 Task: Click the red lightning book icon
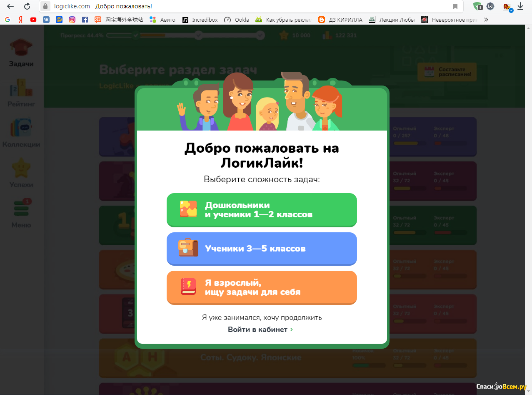[188, 287]
